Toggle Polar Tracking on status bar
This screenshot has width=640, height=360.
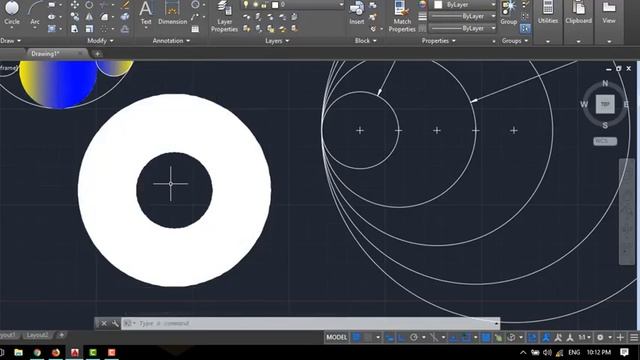pos(414,338)
